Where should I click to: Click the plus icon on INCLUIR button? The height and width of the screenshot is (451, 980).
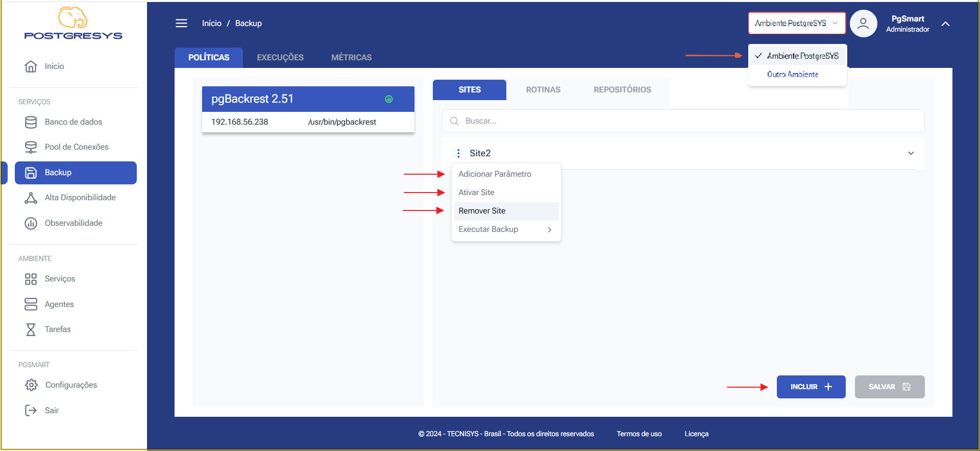828,387
